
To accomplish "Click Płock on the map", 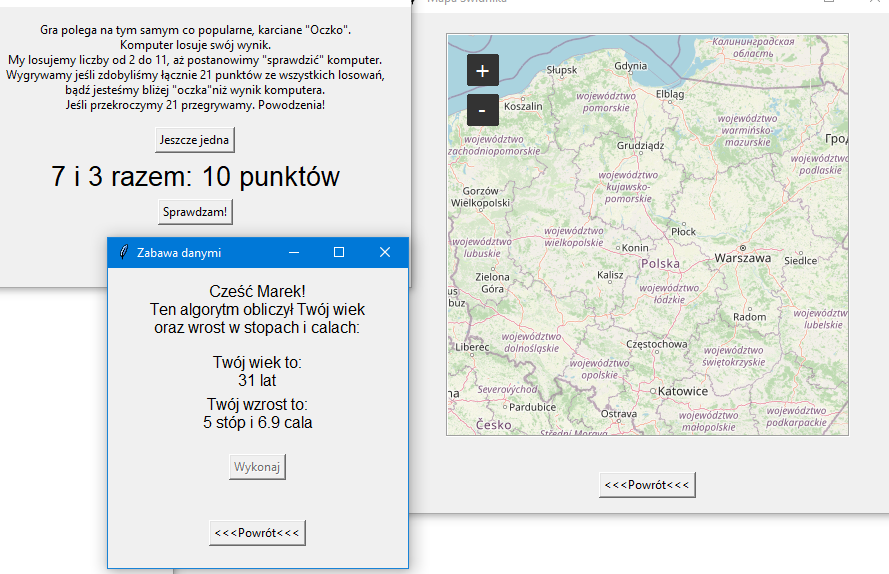I will click(683, 231).
